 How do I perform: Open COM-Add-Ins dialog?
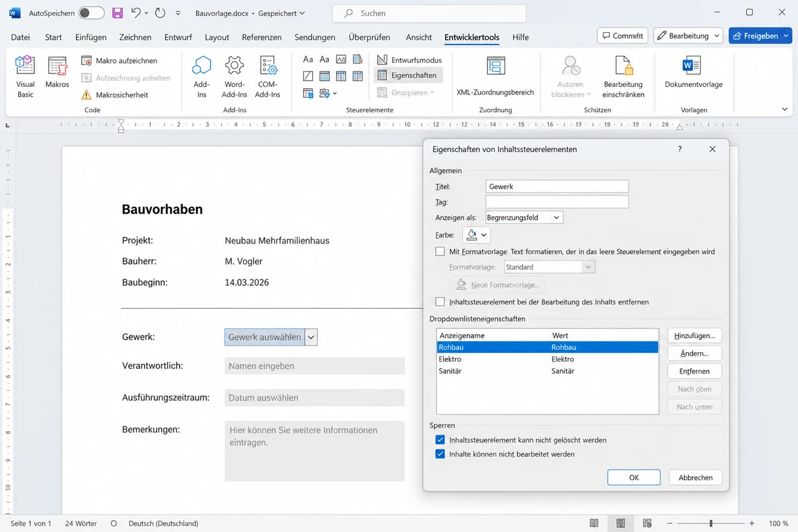tap(267, 77)
